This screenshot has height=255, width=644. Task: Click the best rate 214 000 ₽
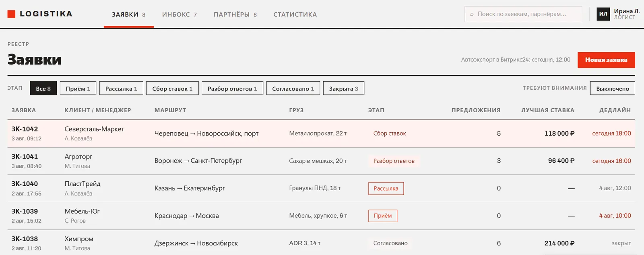559,243
